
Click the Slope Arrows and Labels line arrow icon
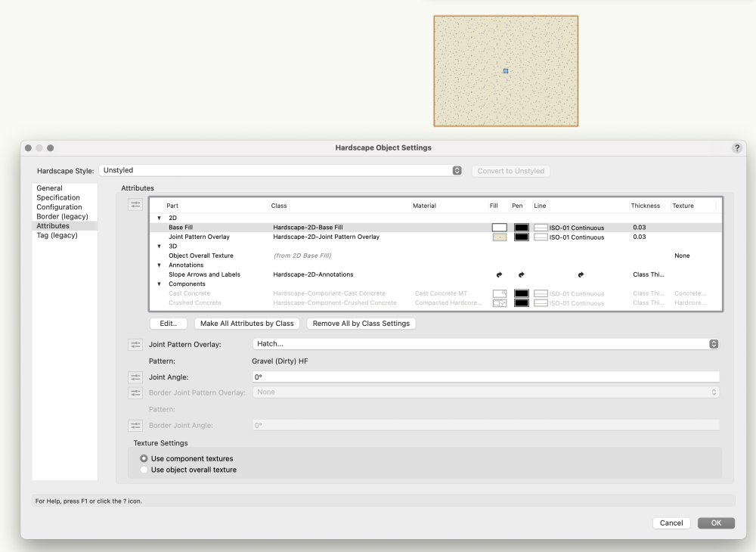pos(580,274)
